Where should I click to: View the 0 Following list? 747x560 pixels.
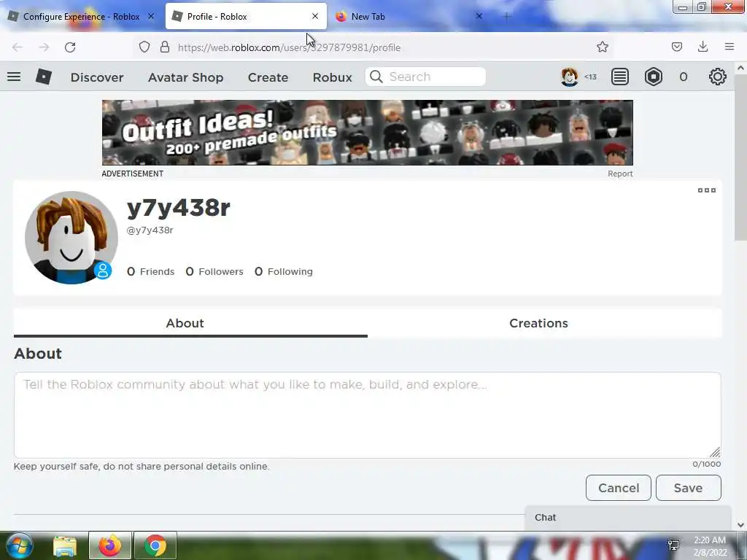click(284, 271)
